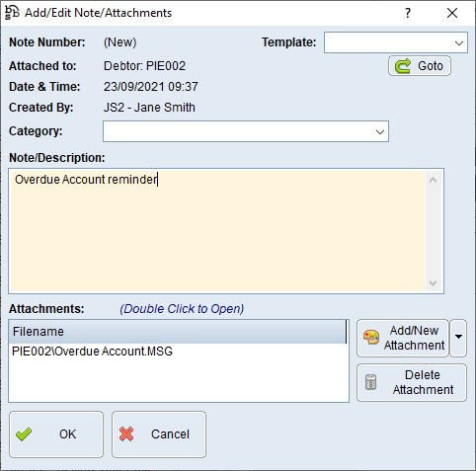Click the note scrollbar down arrow

coord(434,283)
